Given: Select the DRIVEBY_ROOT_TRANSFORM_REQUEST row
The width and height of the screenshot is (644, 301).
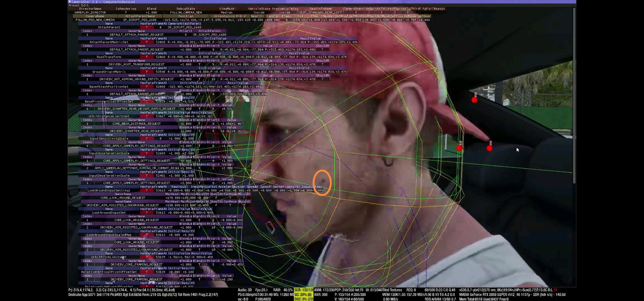Looking at the screenshot, I should tap(137, 64).
